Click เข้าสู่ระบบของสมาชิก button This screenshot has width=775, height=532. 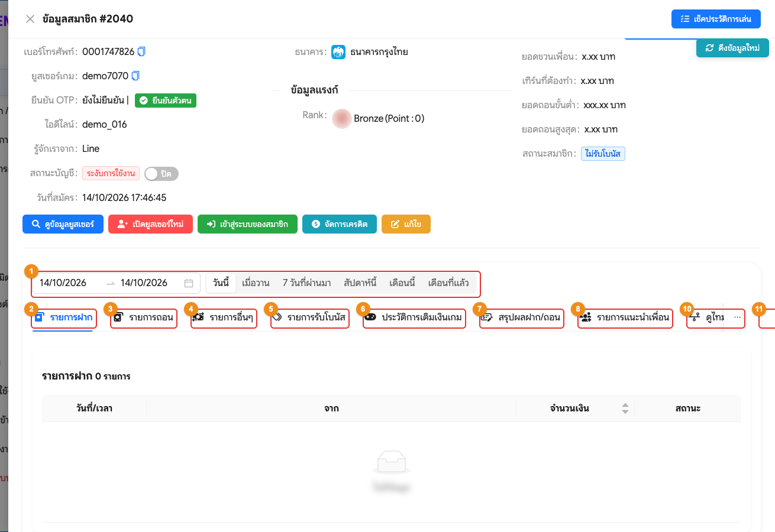(x=247, y=225)
